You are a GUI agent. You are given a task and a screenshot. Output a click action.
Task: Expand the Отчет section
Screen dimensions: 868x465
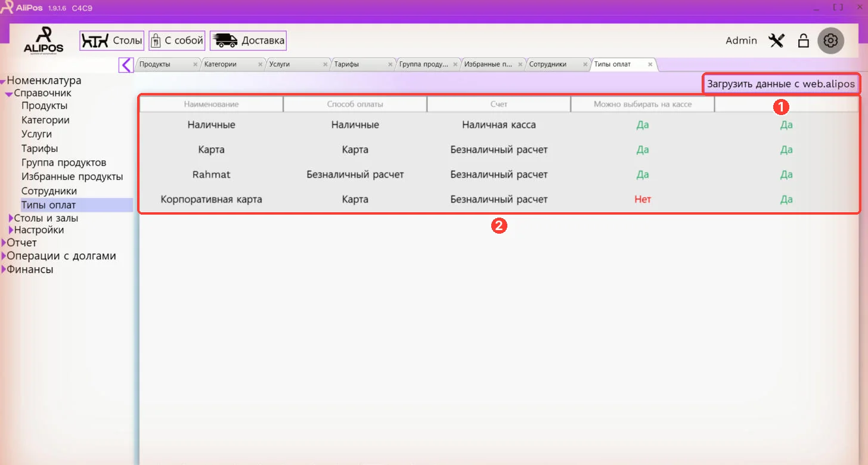[4, 243]
